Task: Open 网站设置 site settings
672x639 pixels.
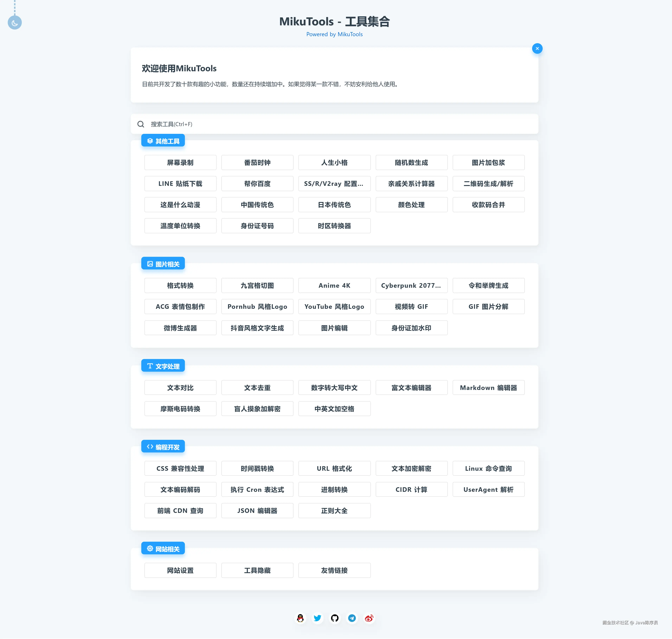Action: tap(180, 570)
